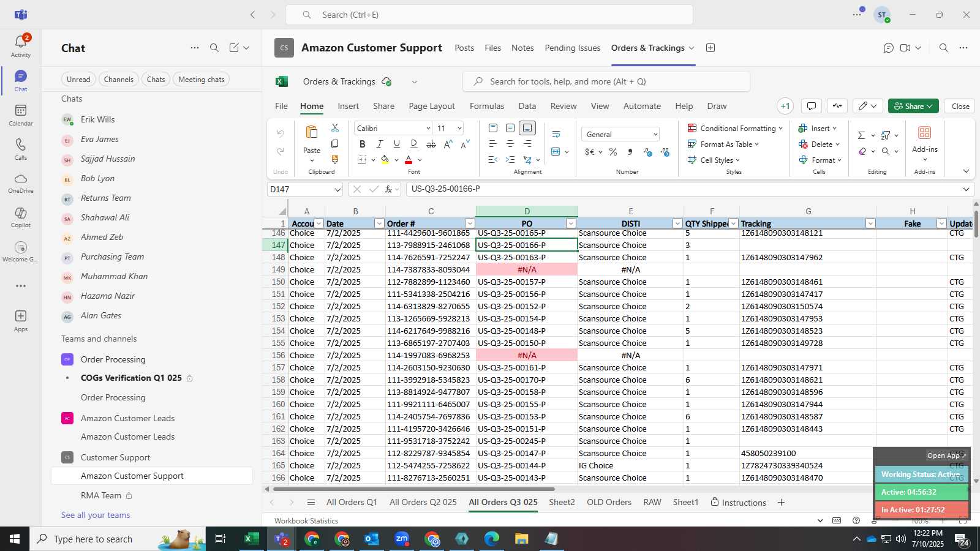Open conversation icon in channel header

(x=888, y=48)
